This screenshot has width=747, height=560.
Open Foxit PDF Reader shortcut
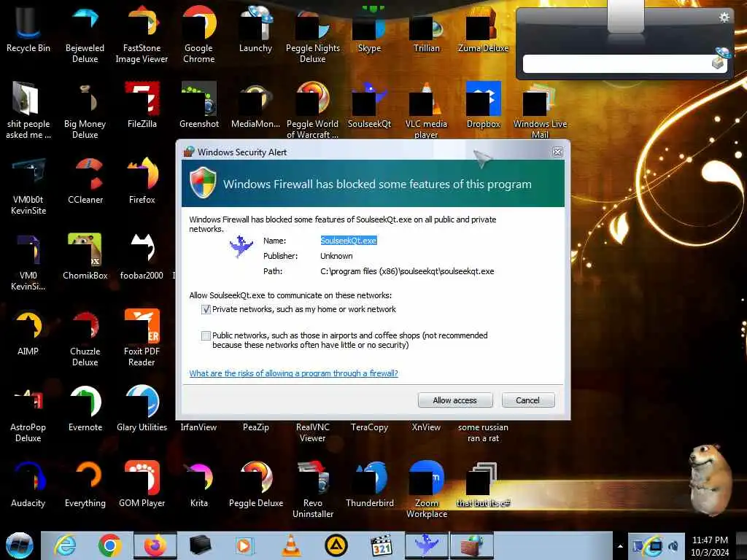click(x=142, y=338)
